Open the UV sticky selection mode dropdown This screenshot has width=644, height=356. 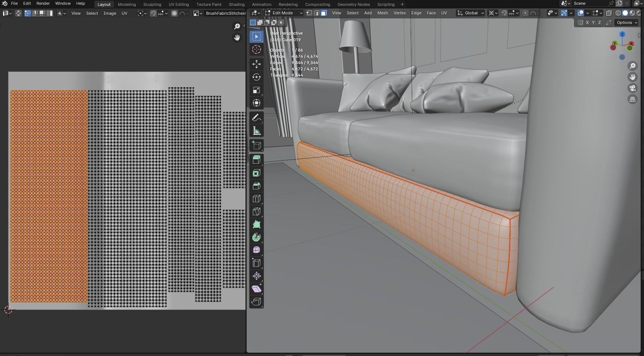click(62, 13)
